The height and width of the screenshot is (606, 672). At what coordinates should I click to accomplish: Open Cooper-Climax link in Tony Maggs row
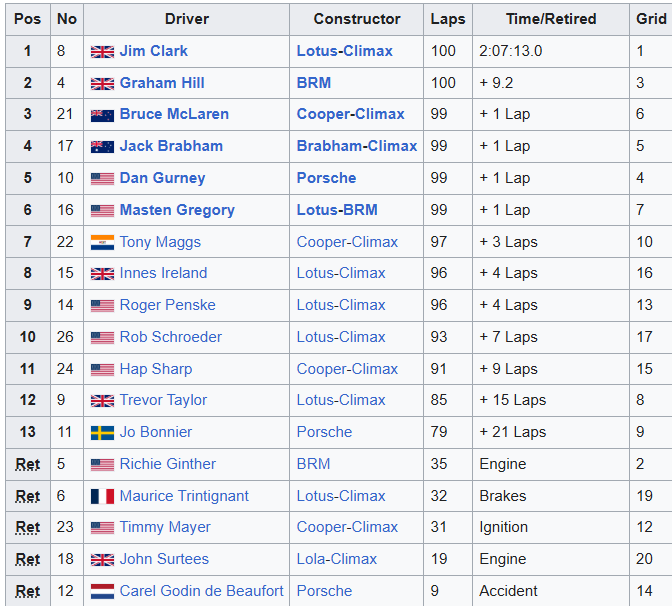tap(347, 242)
